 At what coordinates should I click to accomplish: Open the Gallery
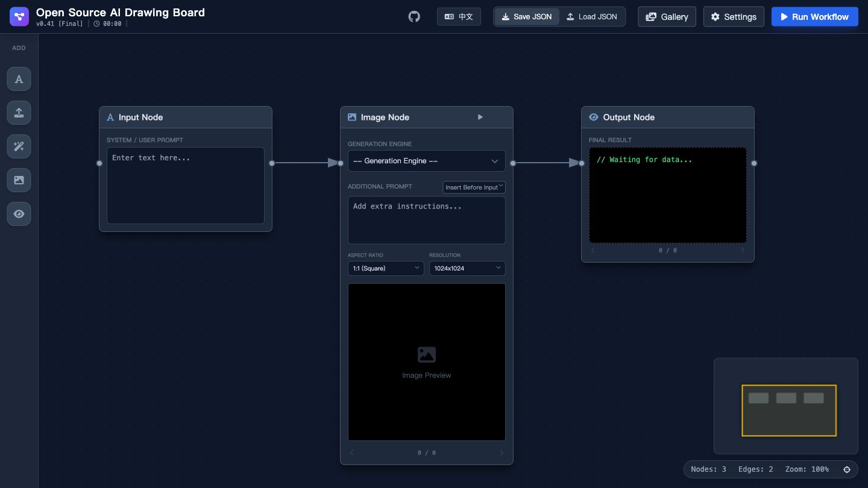(667, 17)
